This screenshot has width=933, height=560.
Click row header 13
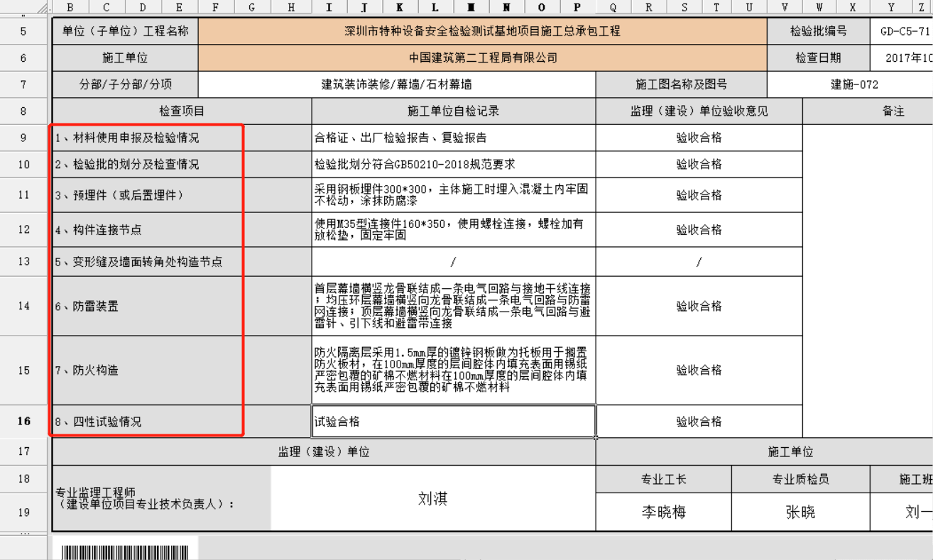click(x=24, y=262)
